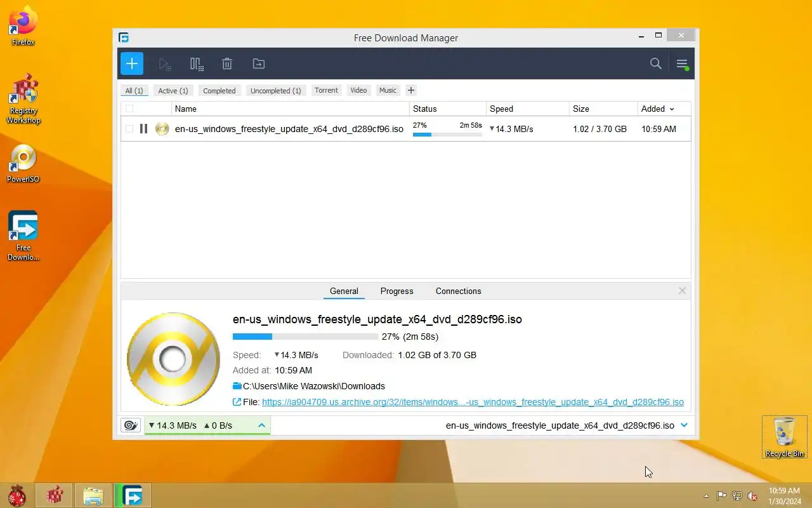Screen dimensions: 812x508
Task: Open the taskbar clock and date
Action: click(784, 496)
